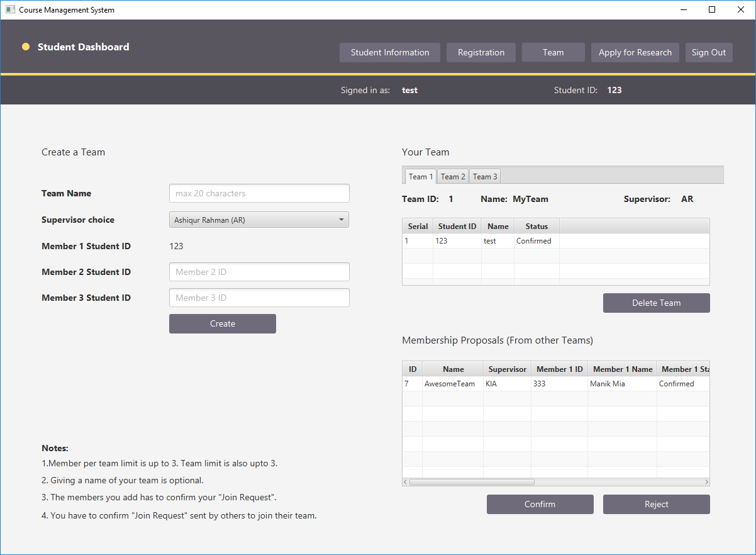Click the Member 2 ID field
Image resolution: width=756 pixels, height=555 pixels.
(x=259, y=272)
